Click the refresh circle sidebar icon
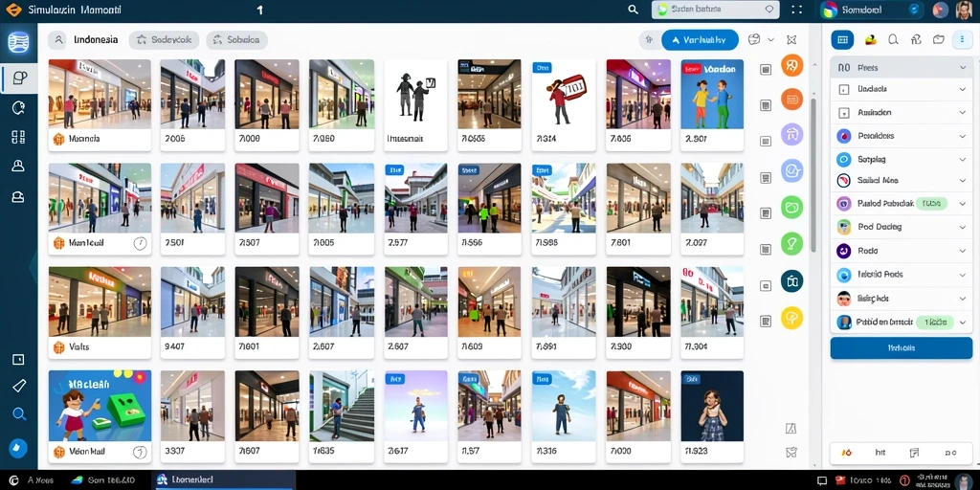Viewport: 980px width, 490px height. pos(18,108)
